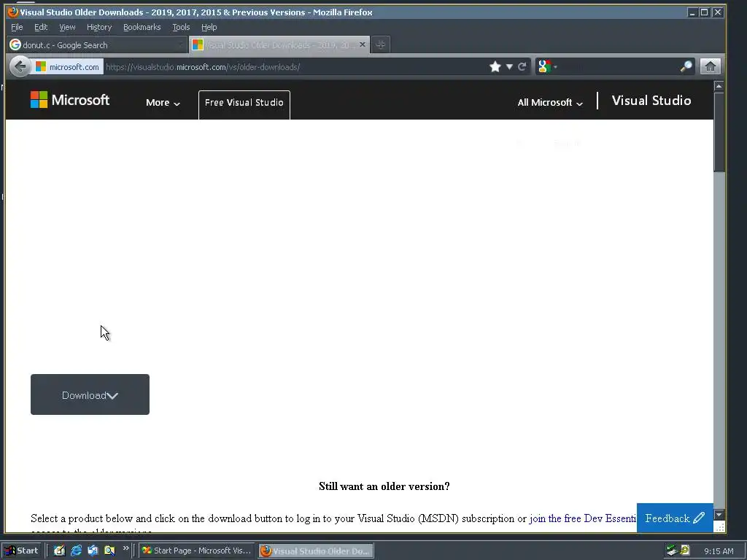Click the scrollbar down arrow

tap(719, 515)
